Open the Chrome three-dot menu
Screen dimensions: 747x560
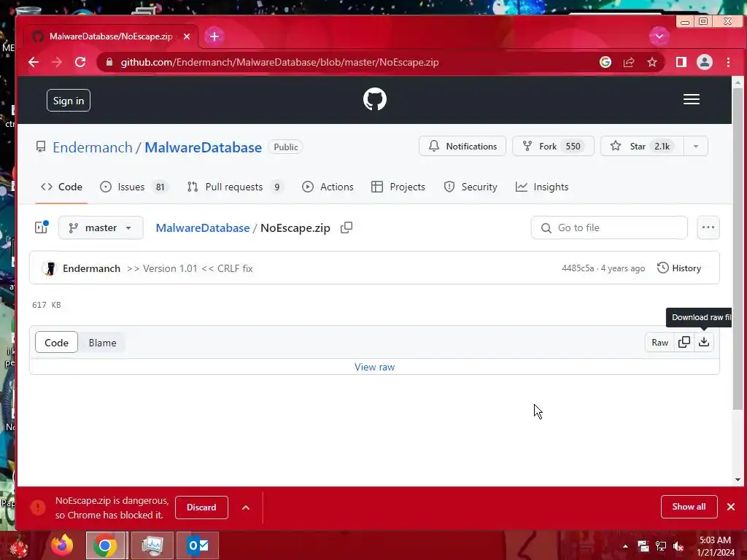728,63
